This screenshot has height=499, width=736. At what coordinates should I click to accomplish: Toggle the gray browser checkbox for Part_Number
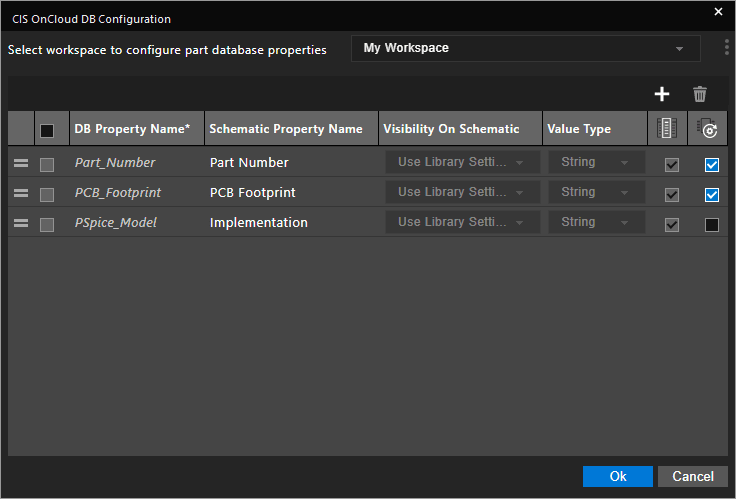coord(672,165)
